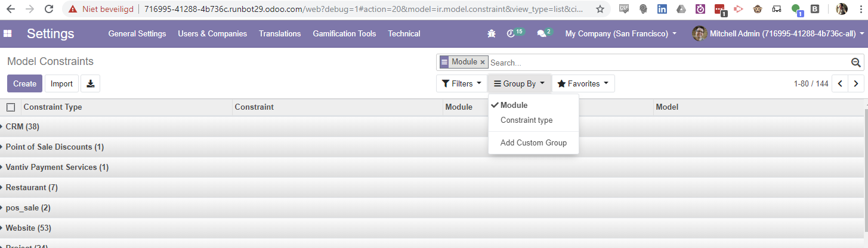Open Chrome three-dot menu
Image resolution: width=868 pixels, height=248 pixels.
860,9
